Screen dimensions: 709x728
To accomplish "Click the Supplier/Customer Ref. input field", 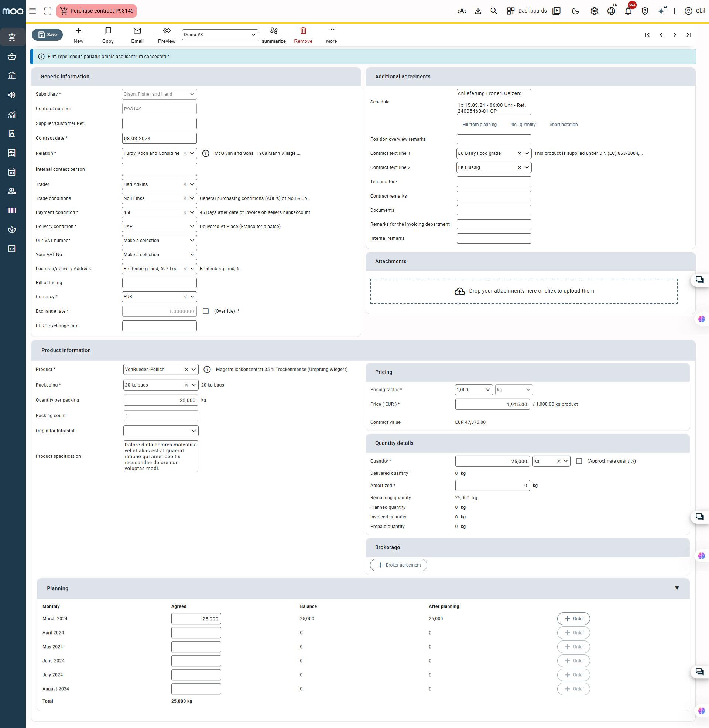I will (159, 123).
